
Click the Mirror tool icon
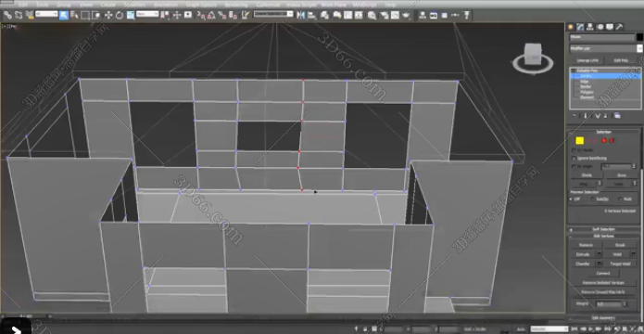coord(301,15)
